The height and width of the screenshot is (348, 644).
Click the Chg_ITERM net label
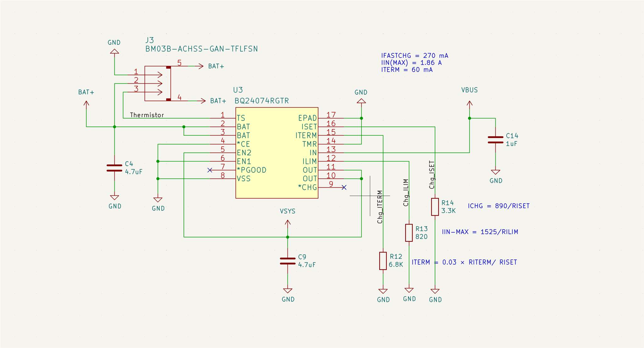(380, 207)
